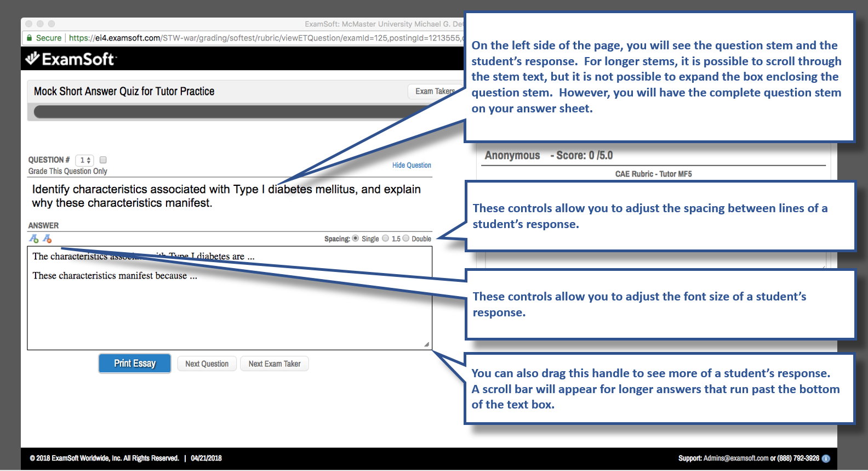Select Double line spacing

(x=406, y=239)
